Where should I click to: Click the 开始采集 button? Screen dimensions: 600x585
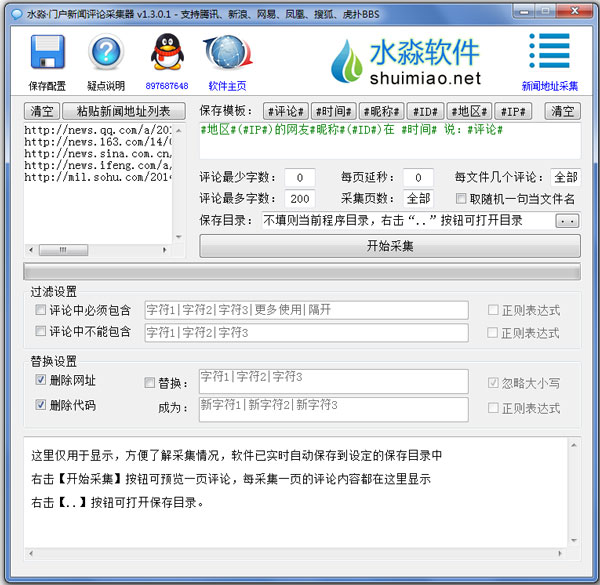coord(390,246)
